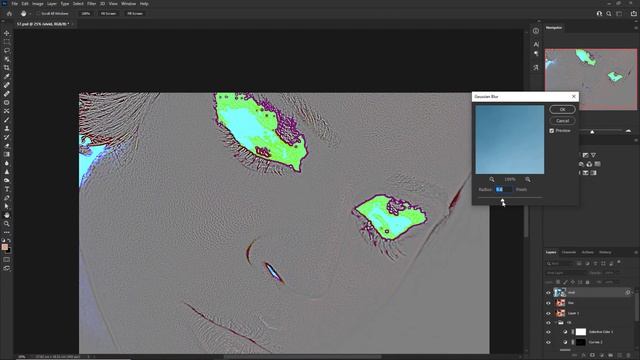
Task: Select the Lasso tool
Action: (x=7, y=50)
